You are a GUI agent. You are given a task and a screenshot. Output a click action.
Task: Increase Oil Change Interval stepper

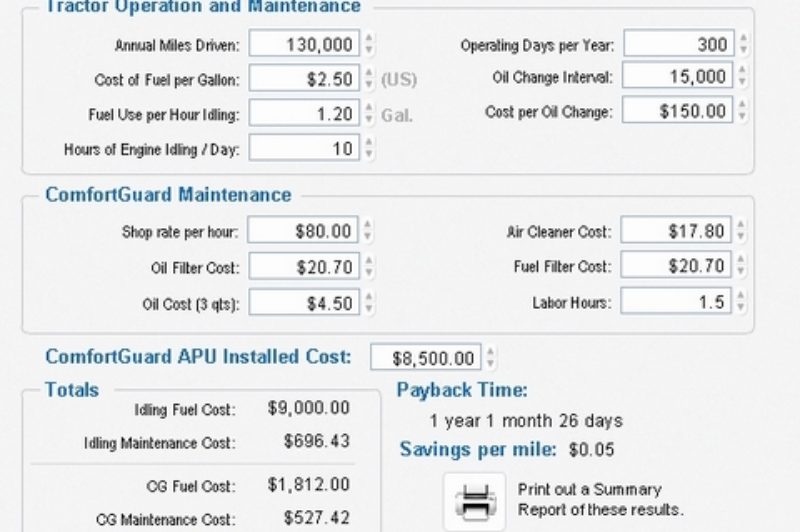tap(742, 69)
